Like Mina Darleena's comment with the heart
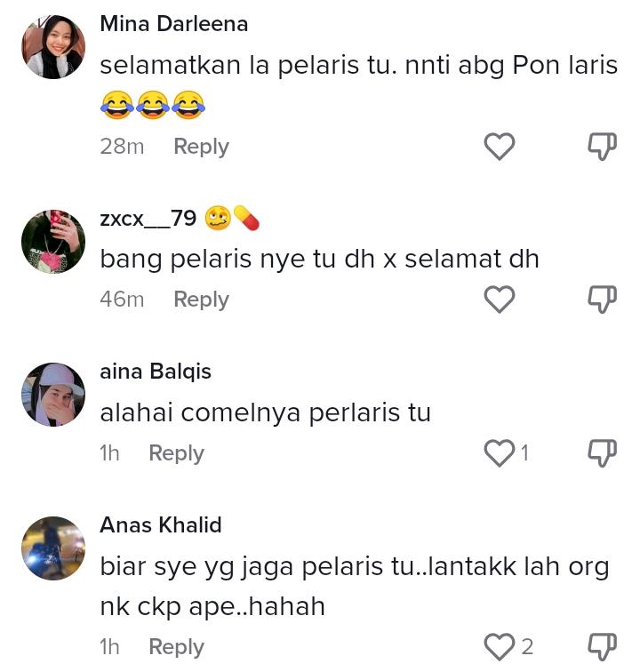 click(x=500, y=146)
